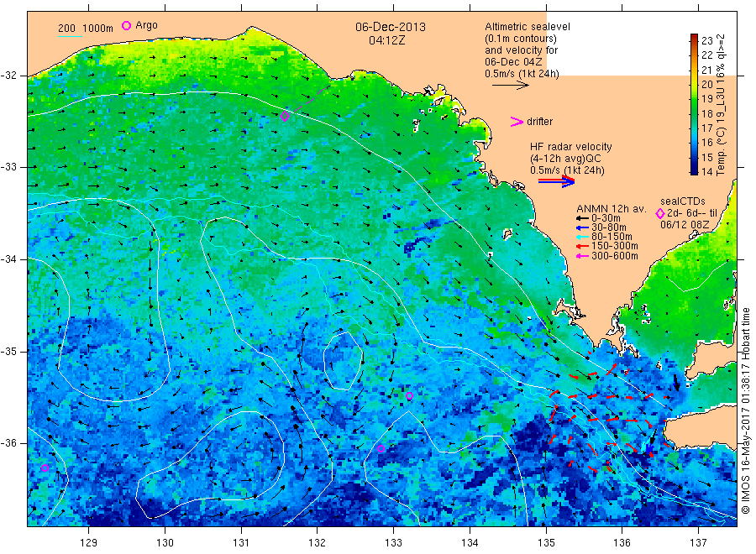Click the black 0-30m ANMN legend arrow
This screenshot has width=756, height=554.
[583, 218]
